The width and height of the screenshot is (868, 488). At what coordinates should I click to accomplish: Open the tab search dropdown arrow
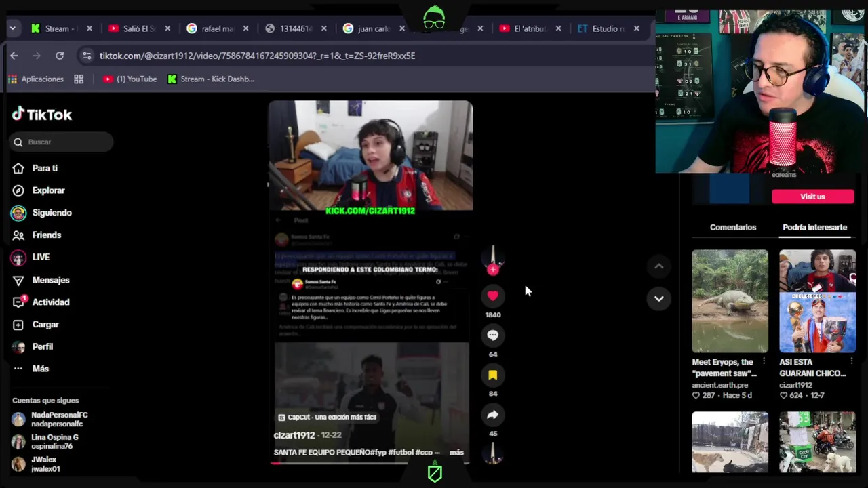coord(12,28)
